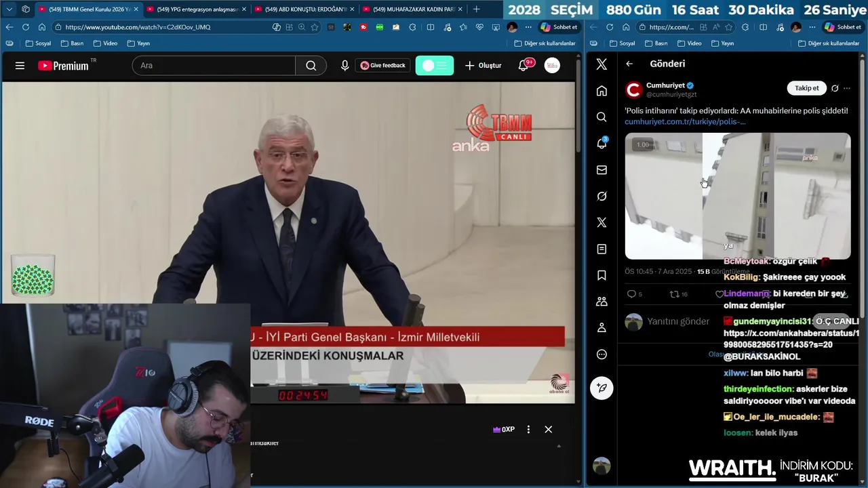Open a new browser tab
The width and height of the screenshot is (868, 488).
point(476,9)
